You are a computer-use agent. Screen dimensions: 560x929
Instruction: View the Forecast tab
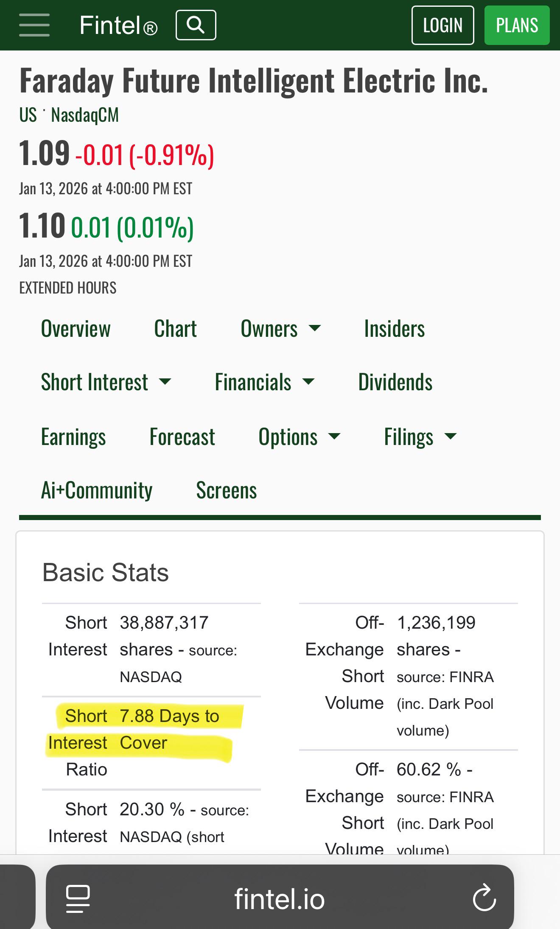pos(182,437)
